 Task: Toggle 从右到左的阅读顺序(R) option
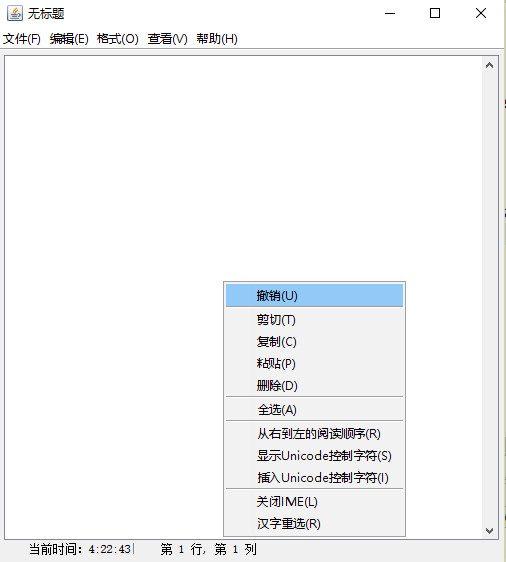click(314, 433)
